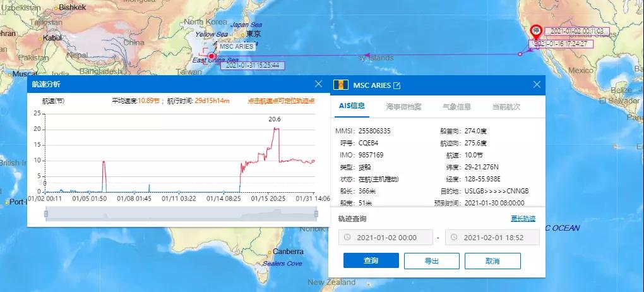Click the edit icon beside MSC ARIES title
Image resolution: width=644 pixels, height=292 pixels.
(397, 85)
